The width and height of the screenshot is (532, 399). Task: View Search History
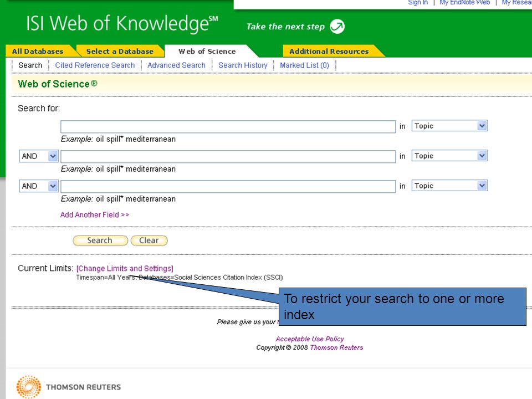pos(243,65)
